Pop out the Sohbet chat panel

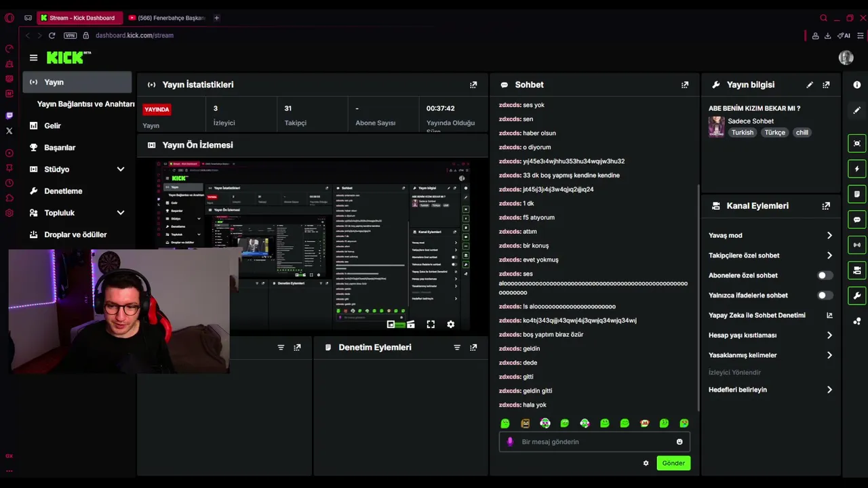pos(685,85)
